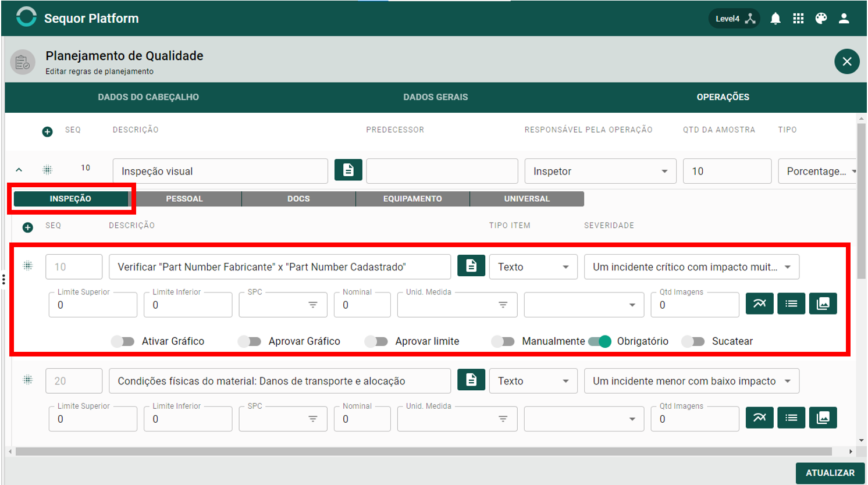This screenshot has height=485, width=868.
Task: Switch to the DADOS GERAIS tab
Action: 436,97
